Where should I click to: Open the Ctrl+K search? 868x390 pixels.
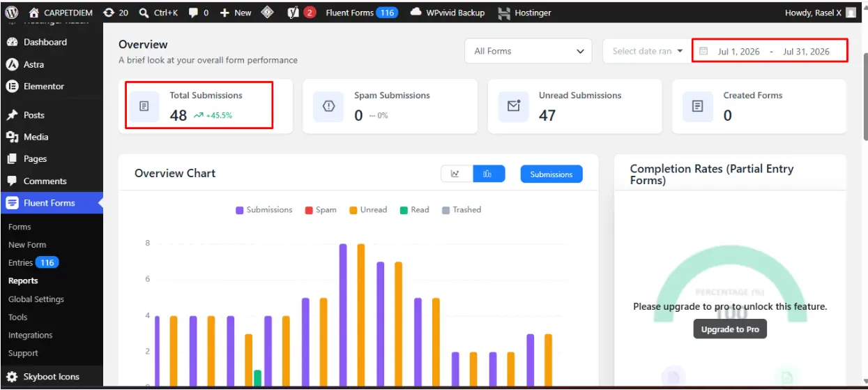(x=160, y=13)
